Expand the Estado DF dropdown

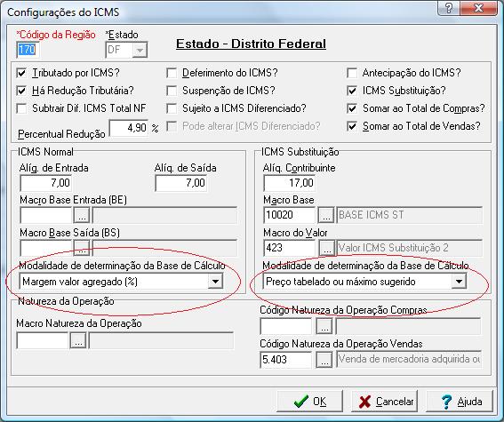tap(140, 50)
